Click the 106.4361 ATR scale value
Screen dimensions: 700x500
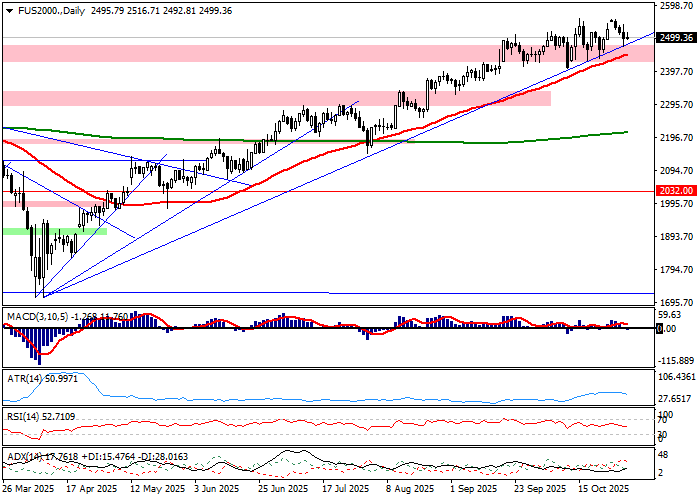click(x=676, y=377)
